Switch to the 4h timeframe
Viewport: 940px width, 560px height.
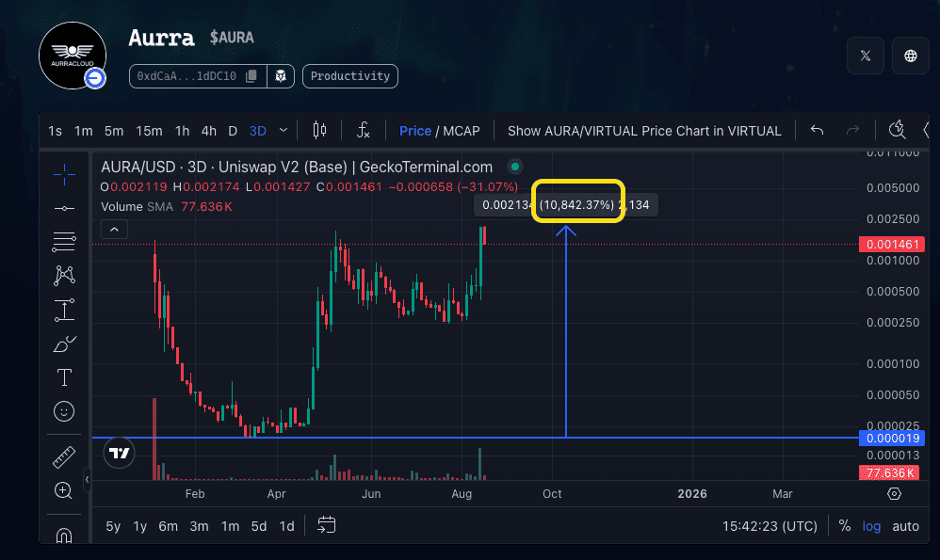pyautogui.click(x=209, y=131)
